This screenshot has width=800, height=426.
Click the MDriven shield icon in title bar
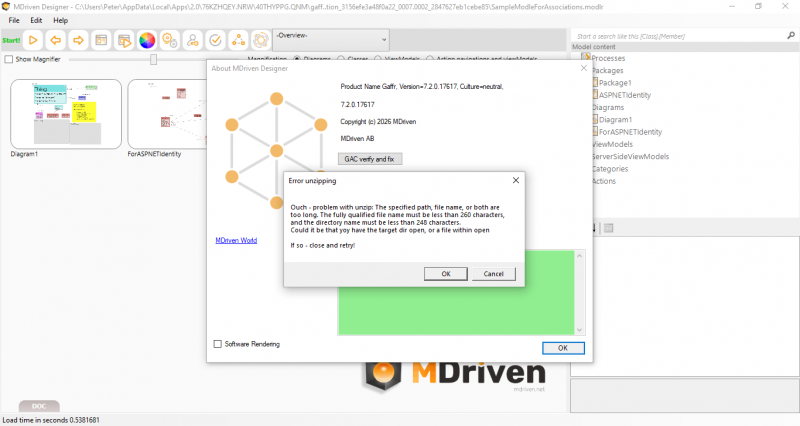point(6,7)
